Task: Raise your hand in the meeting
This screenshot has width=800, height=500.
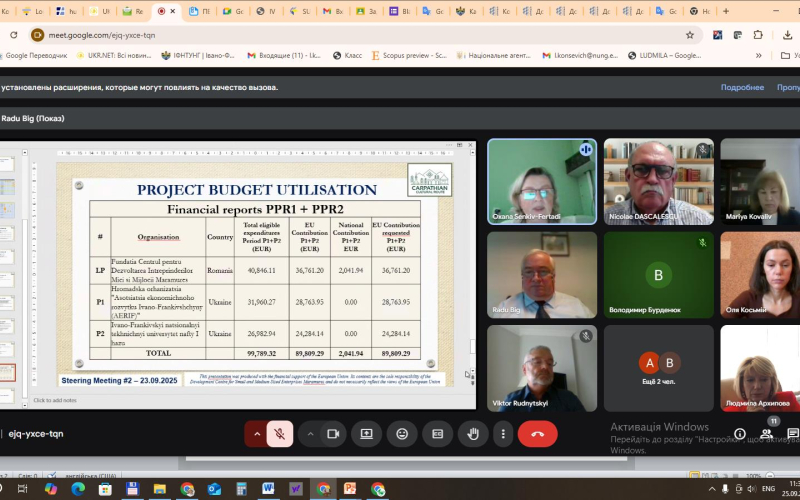Action: click(x=472, y=434)
